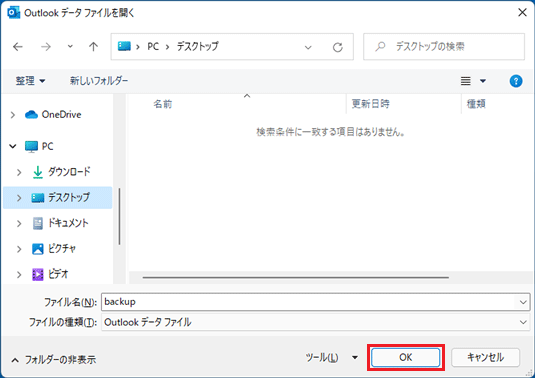The image size is (535, 378).
Task: Create a 新しいフォルダー
Action: tap(99, 81)
